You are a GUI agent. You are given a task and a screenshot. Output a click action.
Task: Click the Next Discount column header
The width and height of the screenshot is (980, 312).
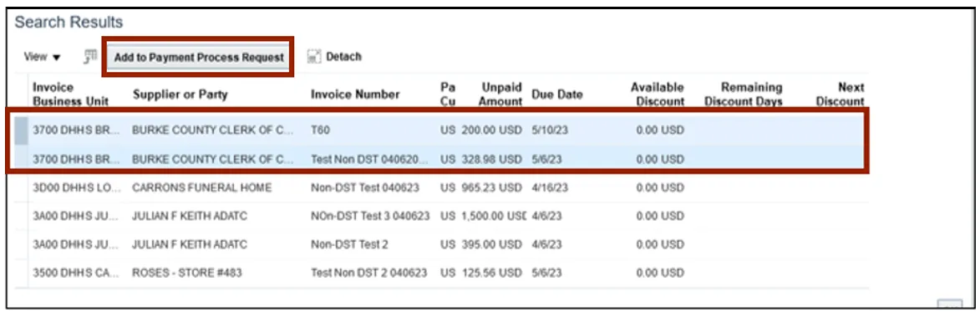click(840, 95)
